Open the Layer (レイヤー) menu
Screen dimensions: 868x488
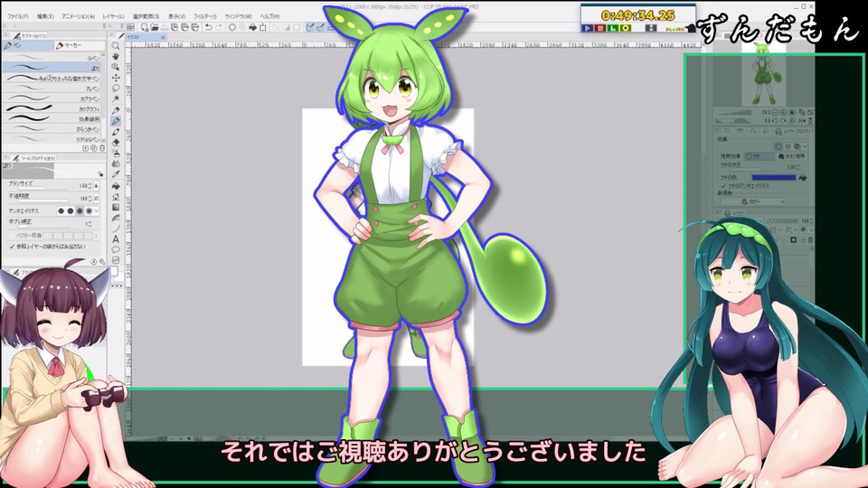tap(114, 16)
